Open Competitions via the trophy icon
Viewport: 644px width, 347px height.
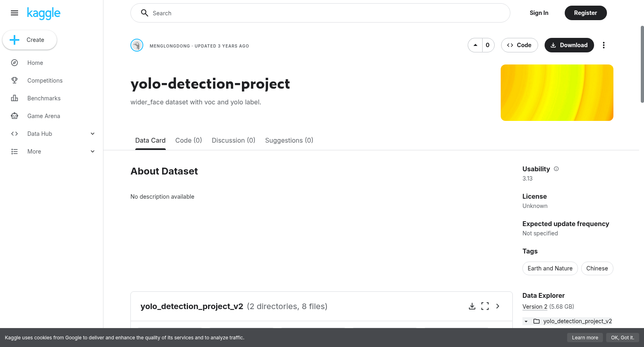click(x=14, y=81)
